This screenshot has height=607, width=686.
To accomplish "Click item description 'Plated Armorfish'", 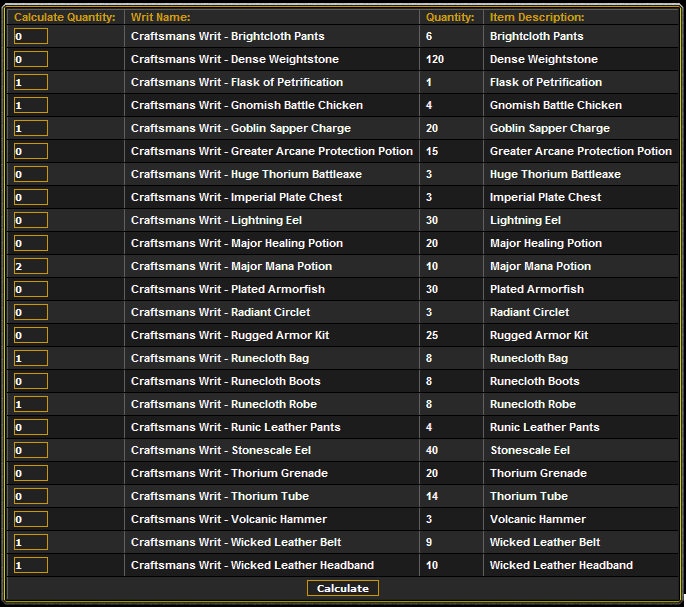I will 537,289.
